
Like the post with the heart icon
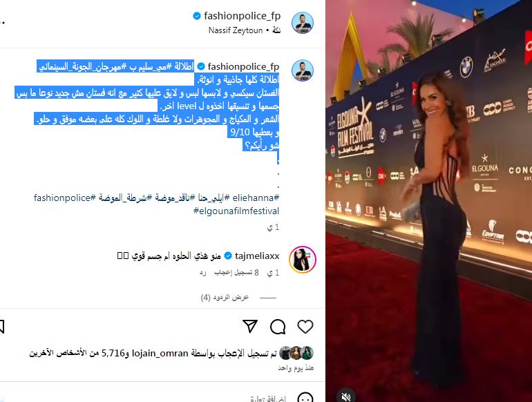(305, 327)
